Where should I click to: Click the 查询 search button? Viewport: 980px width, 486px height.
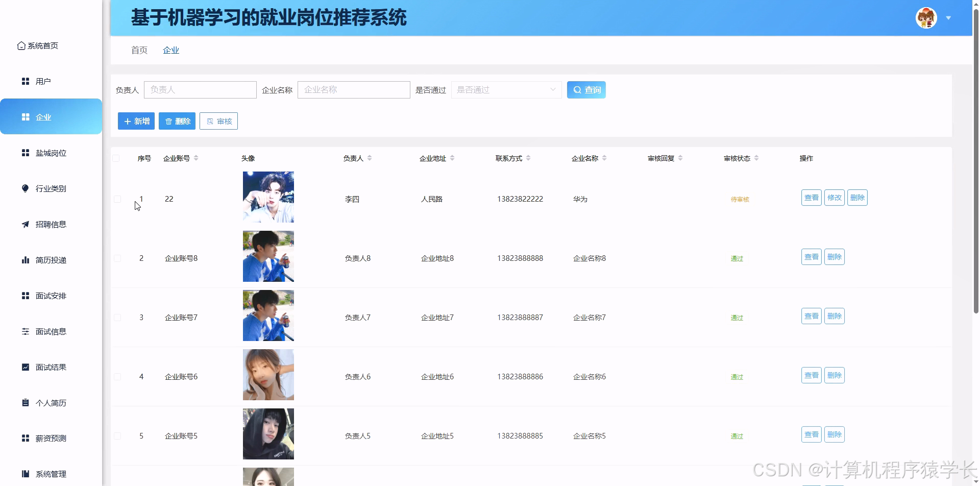pos(586,89)
